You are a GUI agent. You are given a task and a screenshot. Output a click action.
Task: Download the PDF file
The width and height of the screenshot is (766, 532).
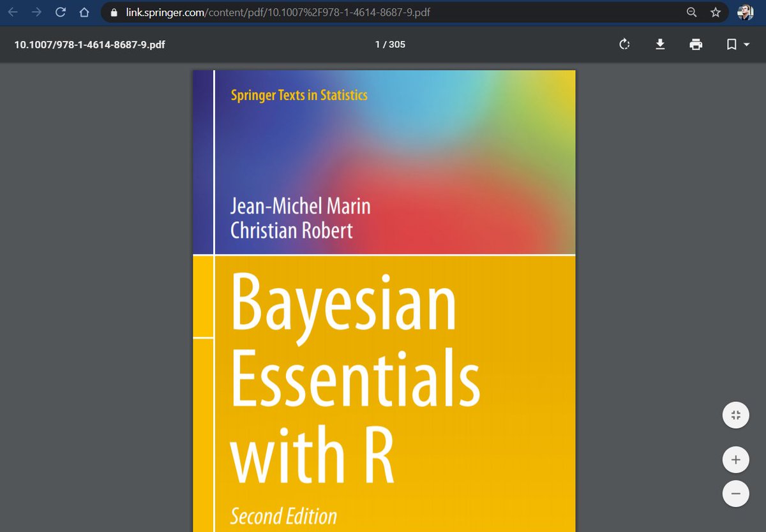(x=660, y=45)
